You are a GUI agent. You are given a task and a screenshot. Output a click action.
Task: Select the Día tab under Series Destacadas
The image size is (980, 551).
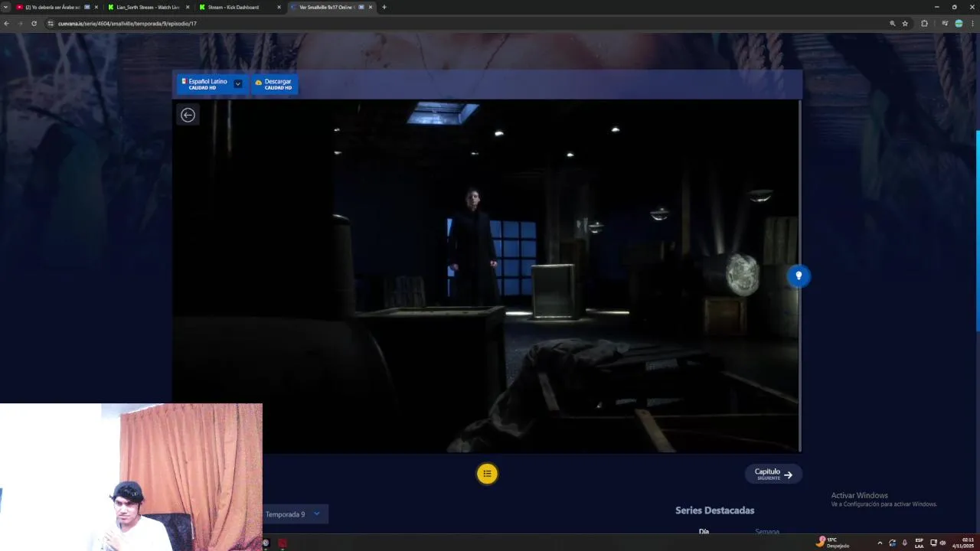(704, 531)
